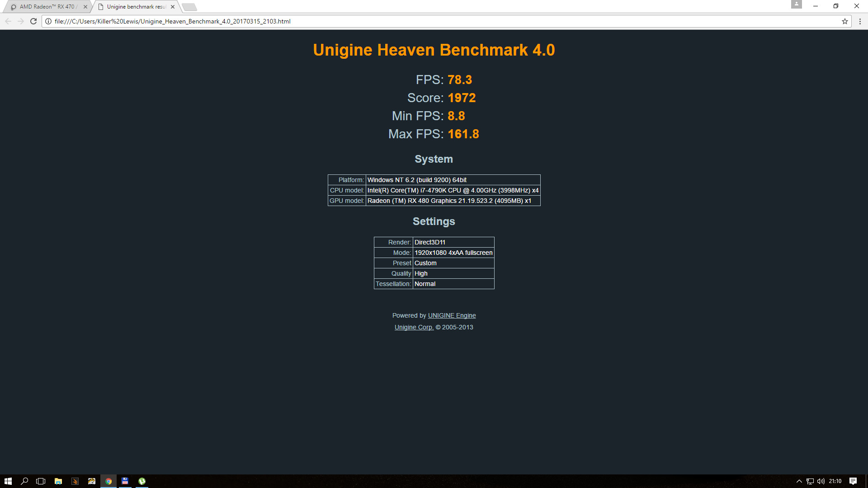Click the Settings section heading

click(x=434, y=221)
